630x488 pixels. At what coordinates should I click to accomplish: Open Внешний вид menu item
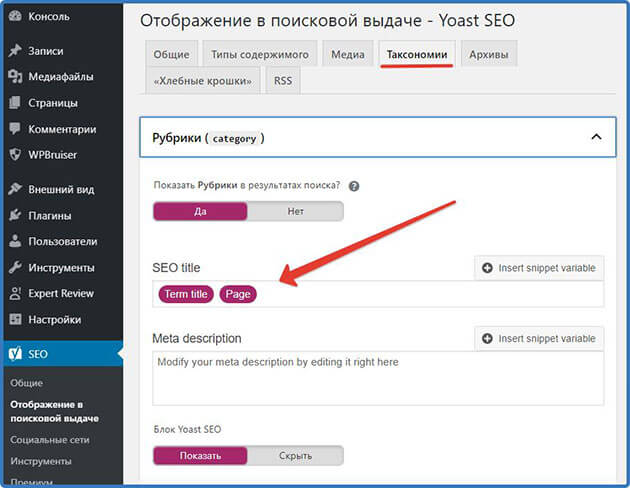point(63,189)
